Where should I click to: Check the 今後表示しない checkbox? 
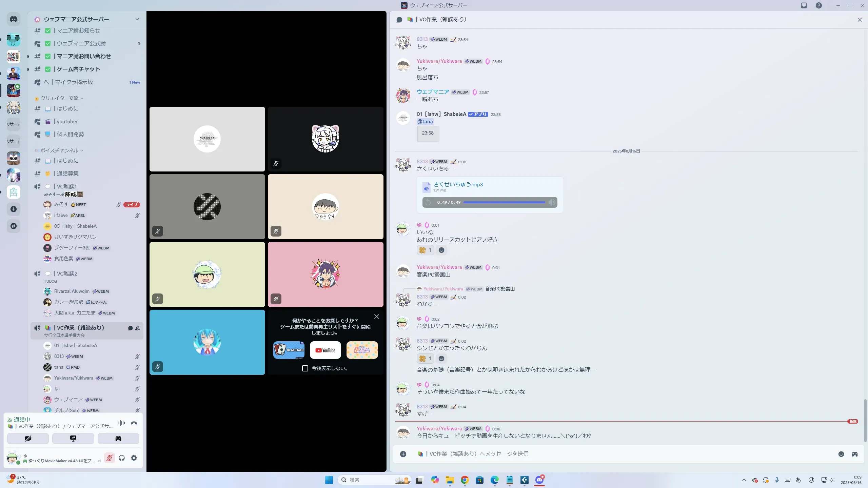pyautogui.click(x=305, y=368)
